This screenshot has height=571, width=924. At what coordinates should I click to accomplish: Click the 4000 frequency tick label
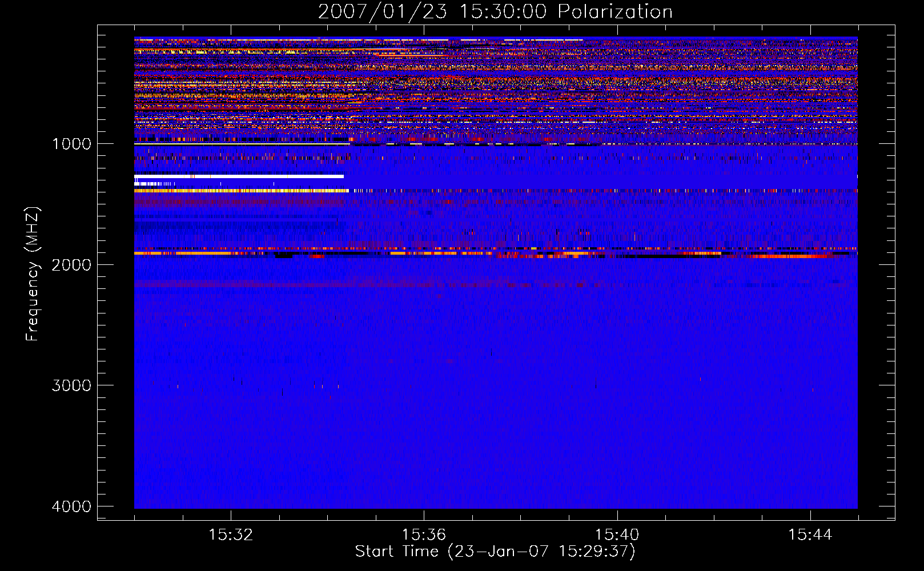71,506
